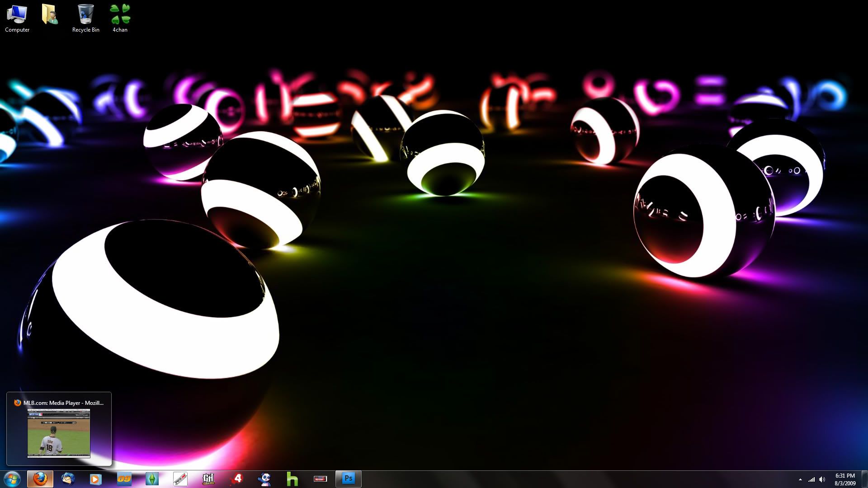Open the green Hulu h icon
Viewport: 868px width, 488px height.
(x=292, y=479)
